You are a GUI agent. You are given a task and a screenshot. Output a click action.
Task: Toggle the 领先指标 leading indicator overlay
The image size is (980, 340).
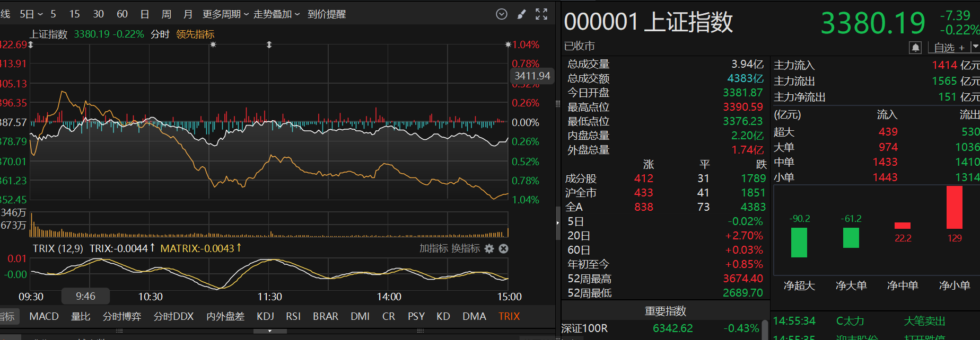[195, 34]
